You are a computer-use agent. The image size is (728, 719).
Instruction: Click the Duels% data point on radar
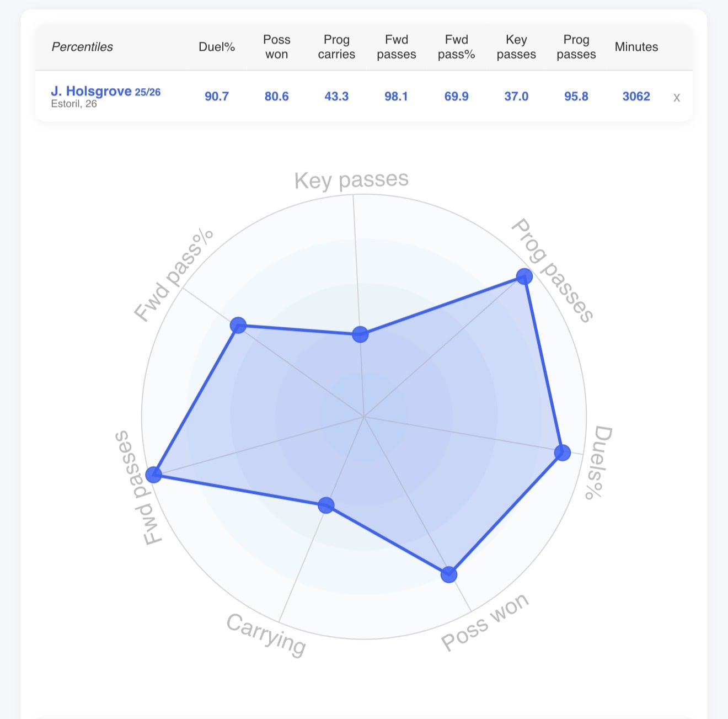pyautogui.click(x=562, y=453)
